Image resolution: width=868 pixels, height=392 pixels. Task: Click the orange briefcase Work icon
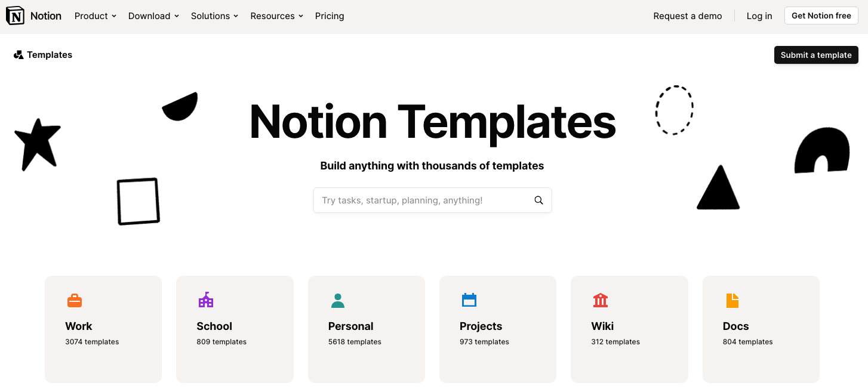click(x=75, y=300)
